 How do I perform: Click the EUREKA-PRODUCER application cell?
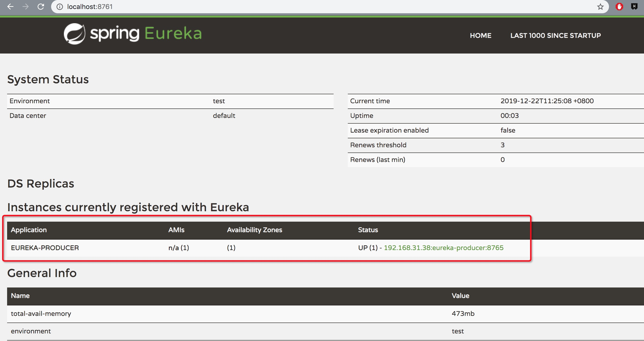[45, 248]
